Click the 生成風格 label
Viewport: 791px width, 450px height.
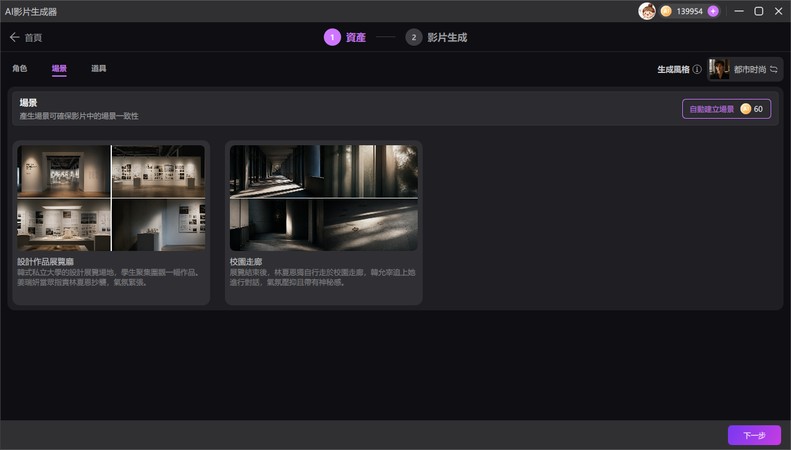pyautogui.click(x=673, y=70)
